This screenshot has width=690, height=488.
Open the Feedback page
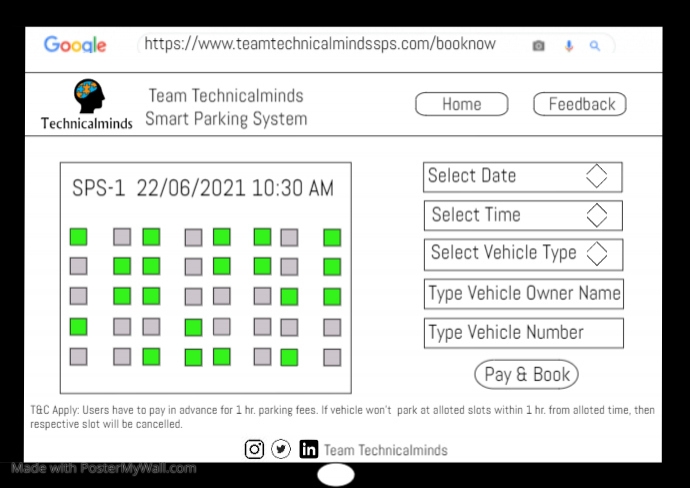point(580,104)
